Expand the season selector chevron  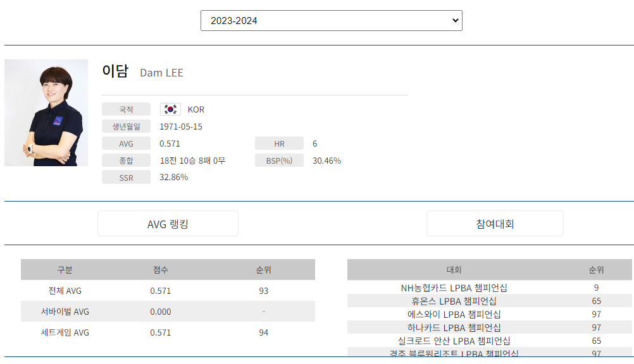[453, 20]
